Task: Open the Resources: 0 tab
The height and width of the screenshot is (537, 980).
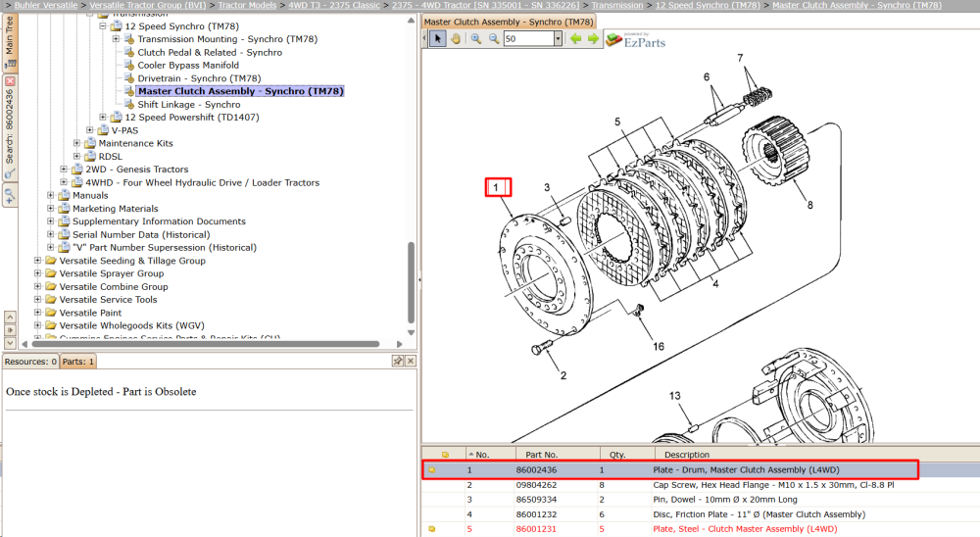Action: tap(30, 362)
